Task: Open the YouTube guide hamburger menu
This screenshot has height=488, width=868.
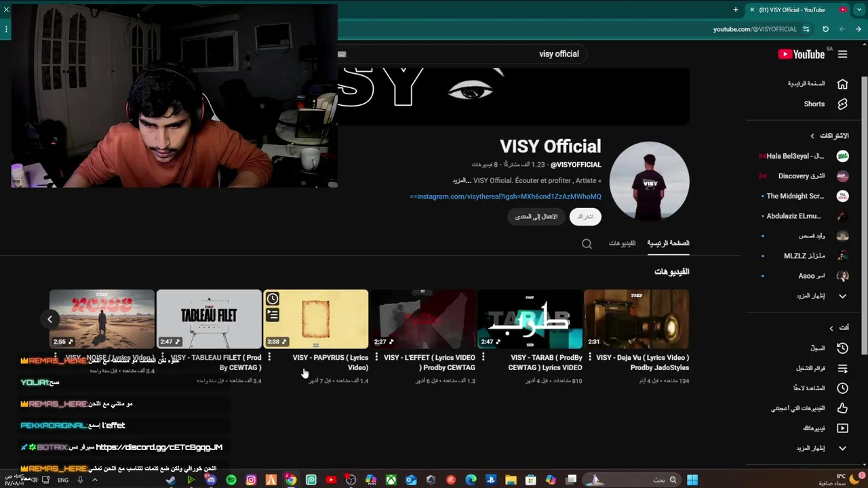Action: click(x=842, y=54)
